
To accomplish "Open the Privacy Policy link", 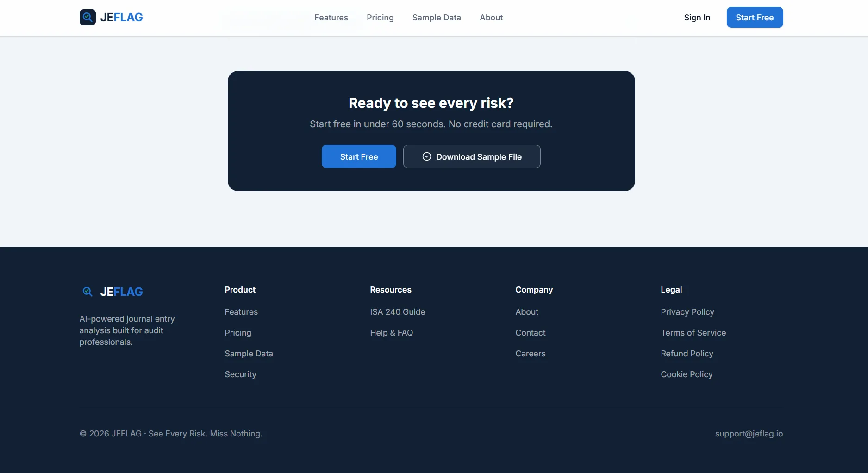I will pyautogui.click(x=687, y=312).
